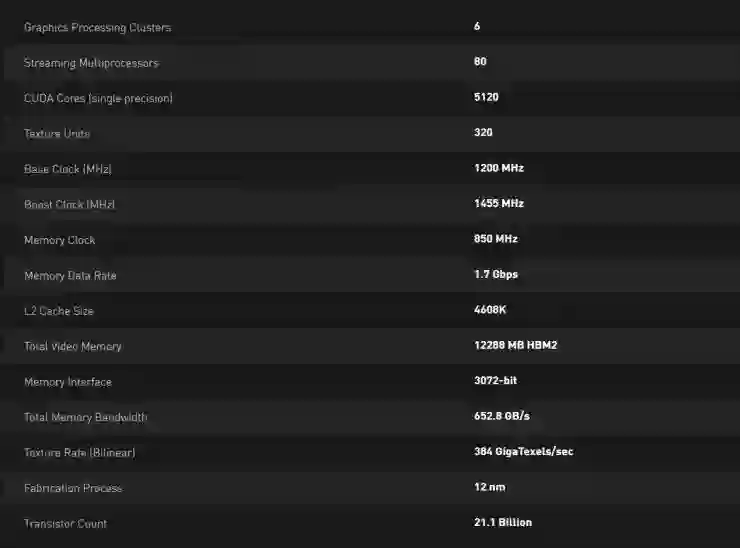Select the Memory Clock label
Image resolution: width=740 pixels, height=548 pixels.
tap(60, 240)
